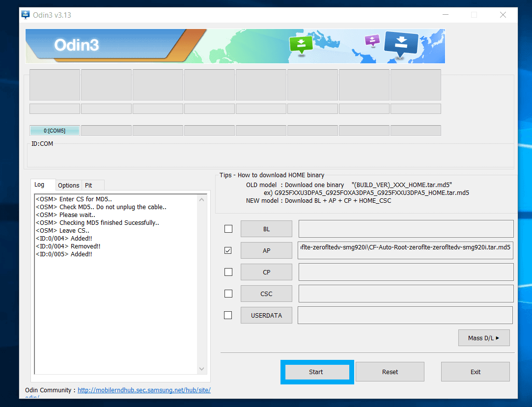Enable the USERDATA checkbox
532x407 pixels.
click(228, 315)
